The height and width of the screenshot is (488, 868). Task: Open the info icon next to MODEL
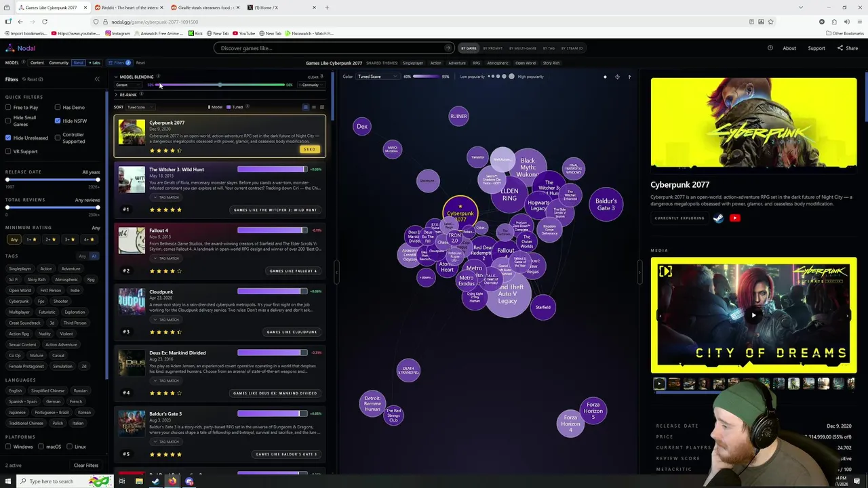point(23,62)
